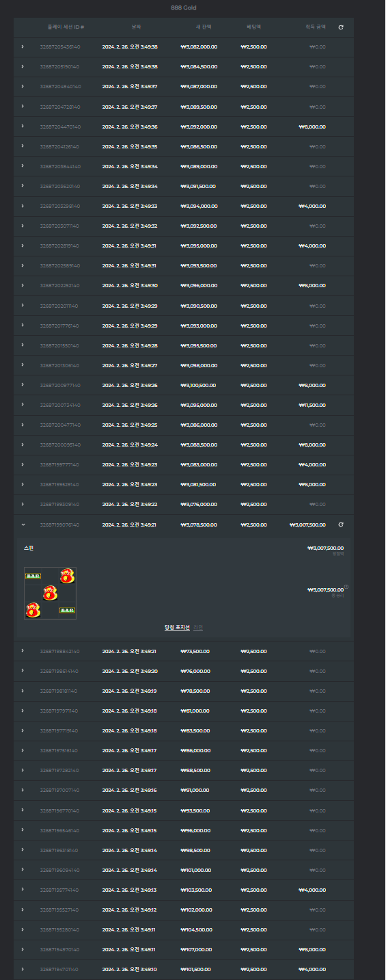Expand the session 32687198842140 row

point(23,651)
